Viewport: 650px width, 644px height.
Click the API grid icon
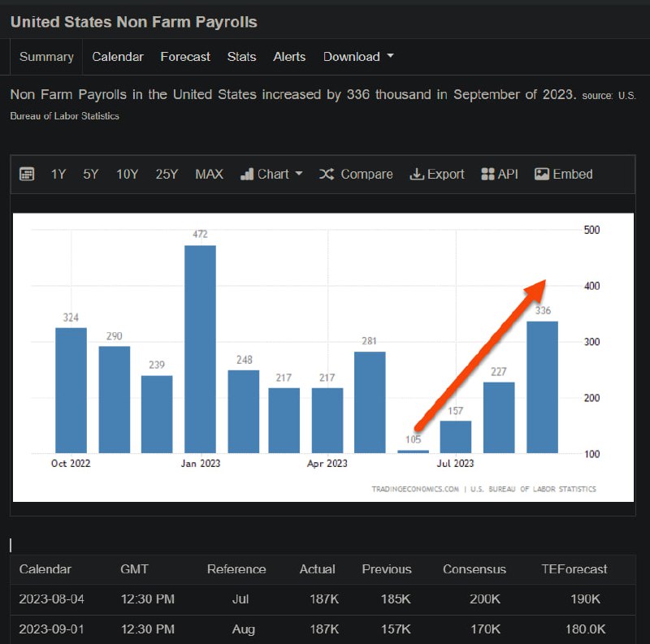487,175
